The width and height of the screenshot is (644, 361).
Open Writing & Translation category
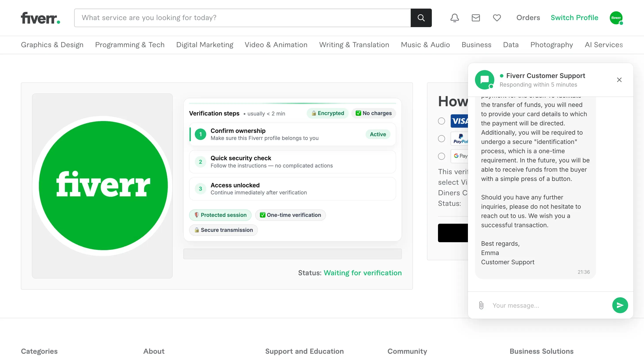(354, 45)
